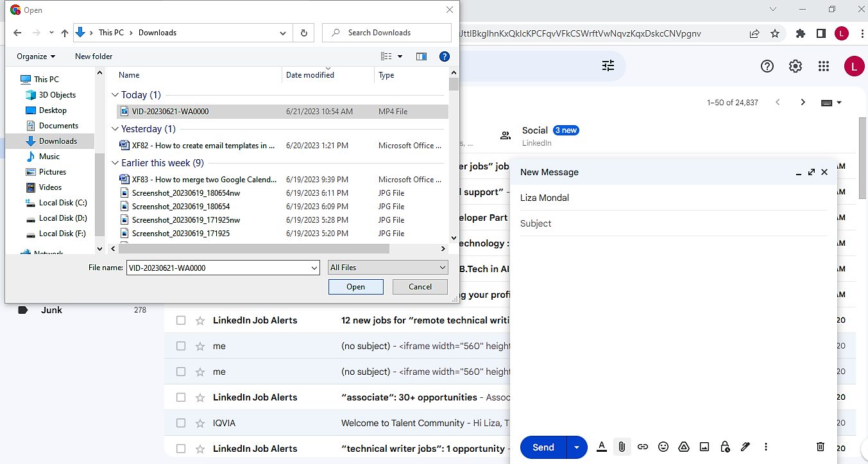Insert a link in the message
This screenshot has width=868, height=464.
point(642,447)
